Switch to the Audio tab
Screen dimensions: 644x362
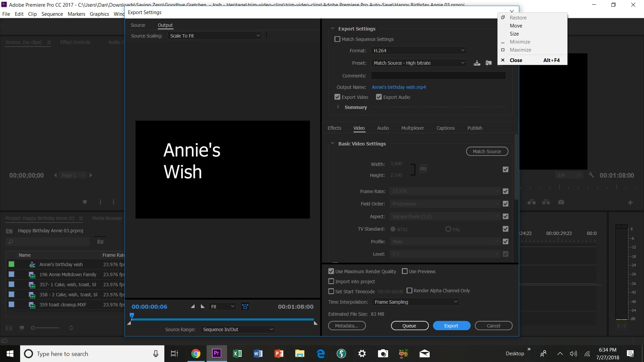tap(383, 128)
